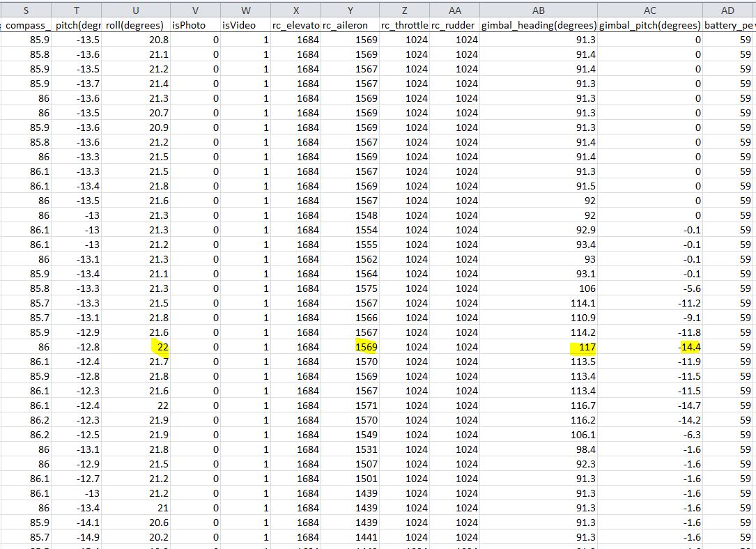Select column AD by its letter header

728,10
